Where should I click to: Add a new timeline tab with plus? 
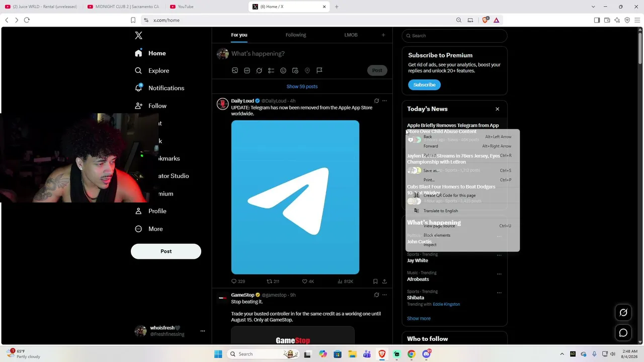pos(383,35)
